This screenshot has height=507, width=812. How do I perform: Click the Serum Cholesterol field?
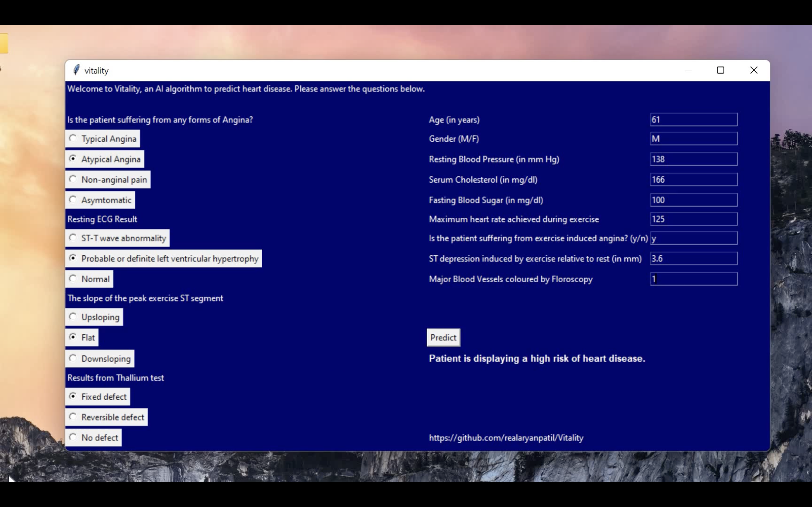pyautogui.click(x=693, y=179)
